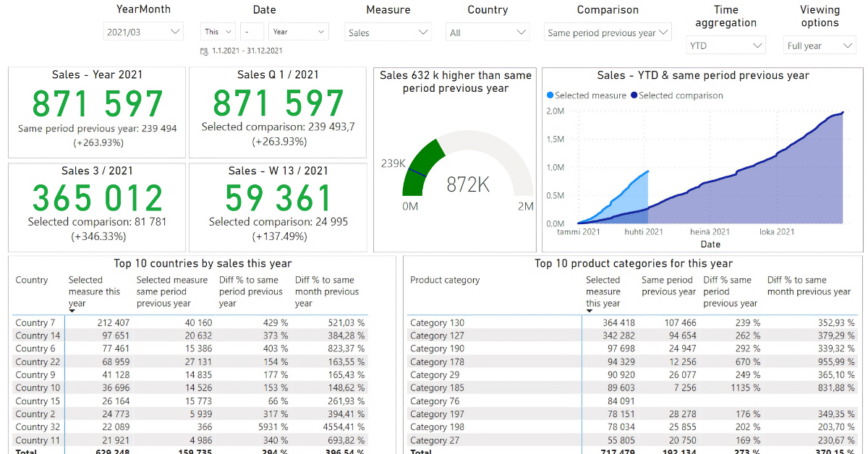Click the Selected measure legend marker
This screenshot has width=868, height=454.
coord(550,95)
